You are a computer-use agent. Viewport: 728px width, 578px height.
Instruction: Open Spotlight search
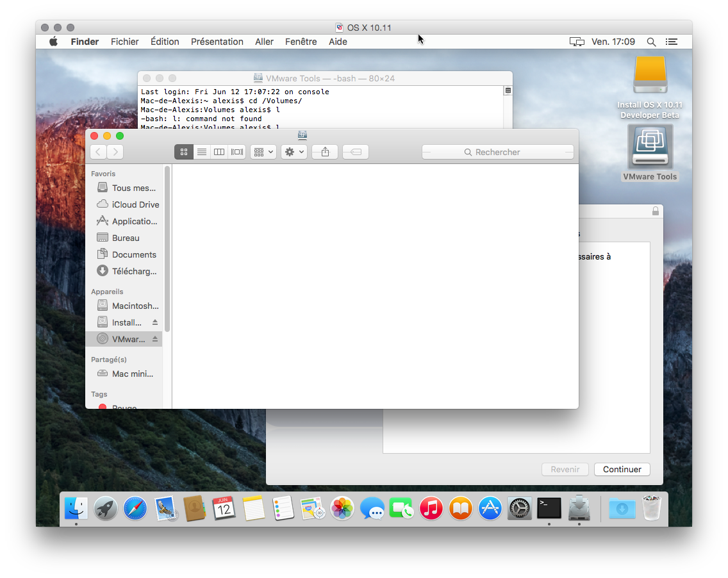tap(651, 42)
